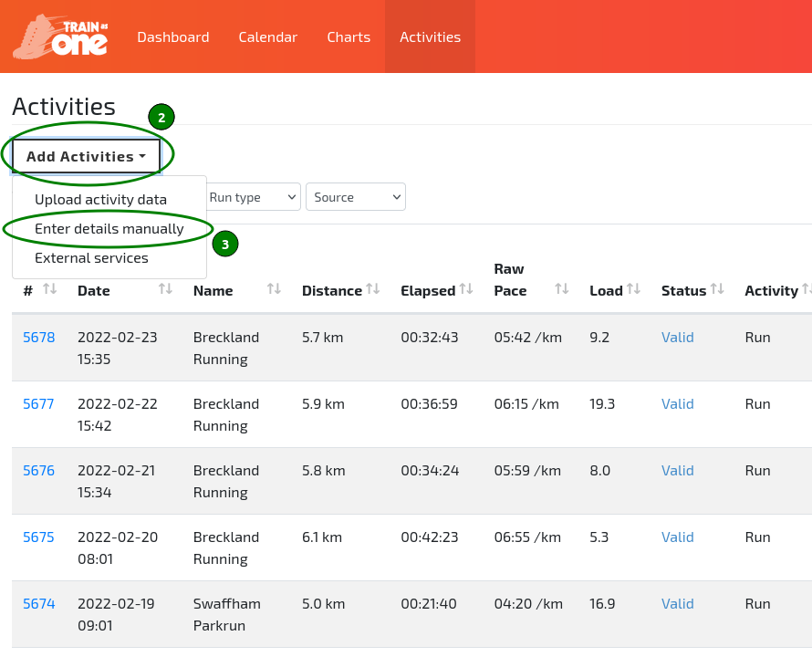812x657 pixels.
Task: Open activity 5678 details link
Action: [x=38, y=337]
